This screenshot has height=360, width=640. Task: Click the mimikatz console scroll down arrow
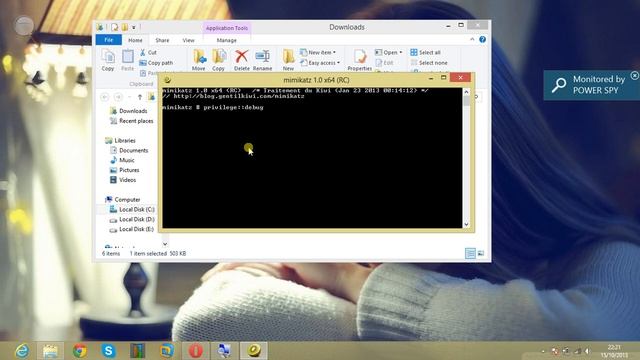[466, 224]
